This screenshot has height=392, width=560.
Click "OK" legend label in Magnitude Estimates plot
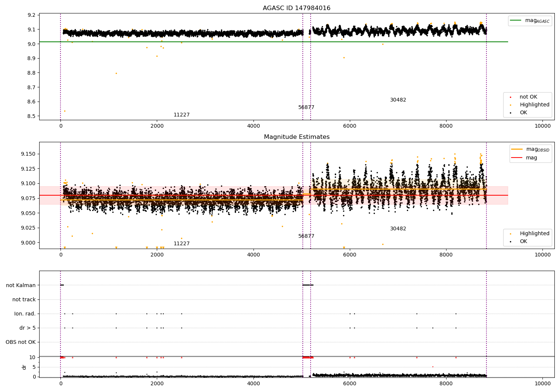(523, 242)
